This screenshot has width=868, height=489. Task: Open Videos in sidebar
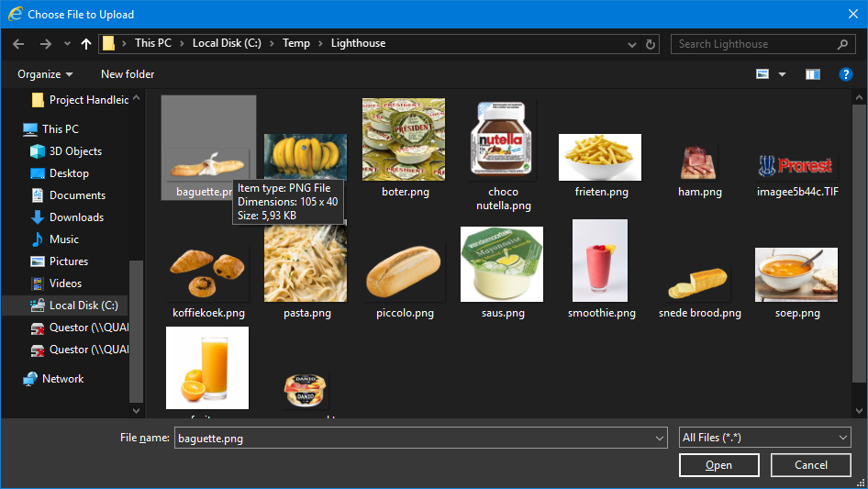55,283
